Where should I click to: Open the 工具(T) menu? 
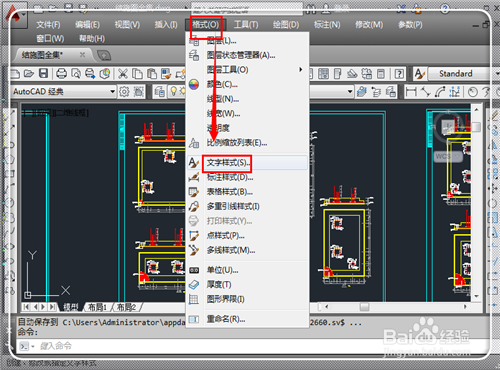point(246,25)
